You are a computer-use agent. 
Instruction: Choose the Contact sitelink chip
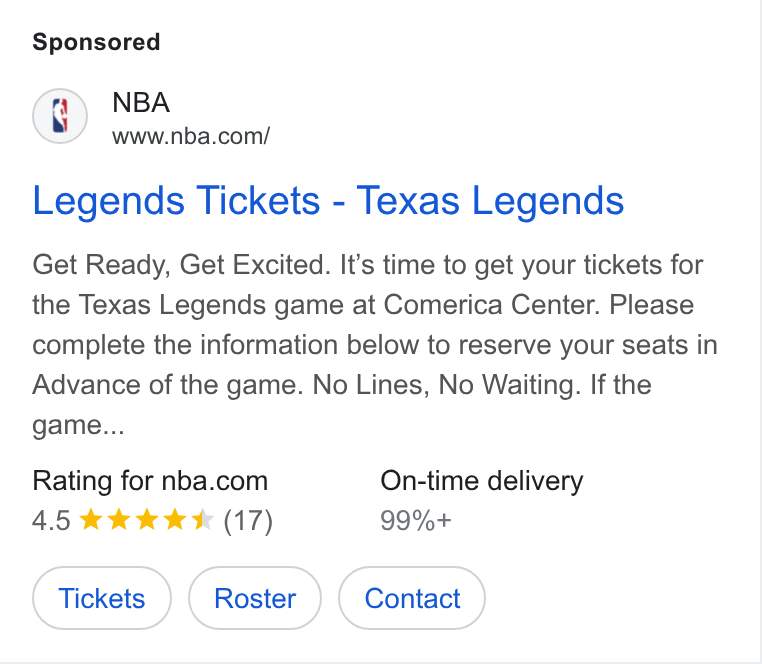coord(412,598)
